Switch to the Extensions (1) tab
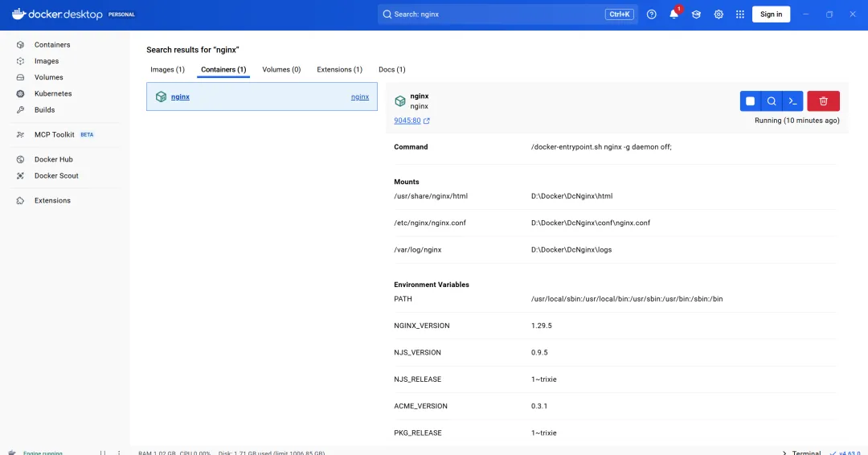Screen dimensions: 868x455 point(339,69)
